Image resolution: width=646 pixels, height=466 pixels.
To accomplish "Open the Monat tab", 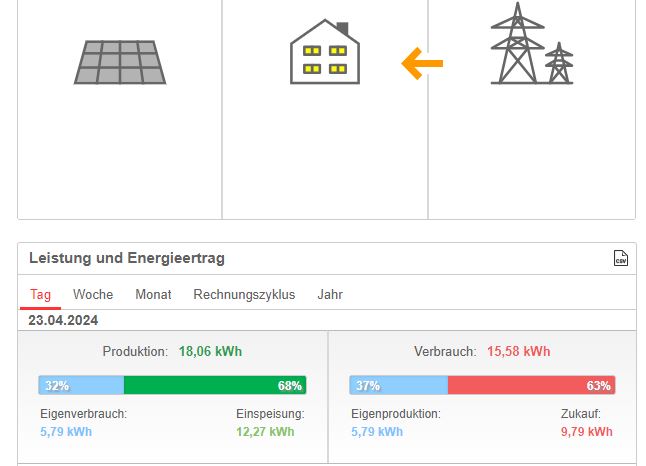I will (153, 295).
